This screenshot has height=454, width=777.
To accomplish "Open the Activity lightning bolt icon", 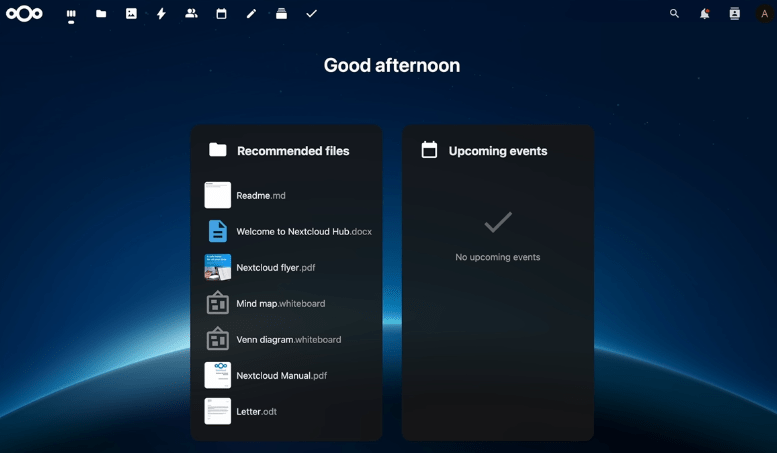I will [161, 14].
